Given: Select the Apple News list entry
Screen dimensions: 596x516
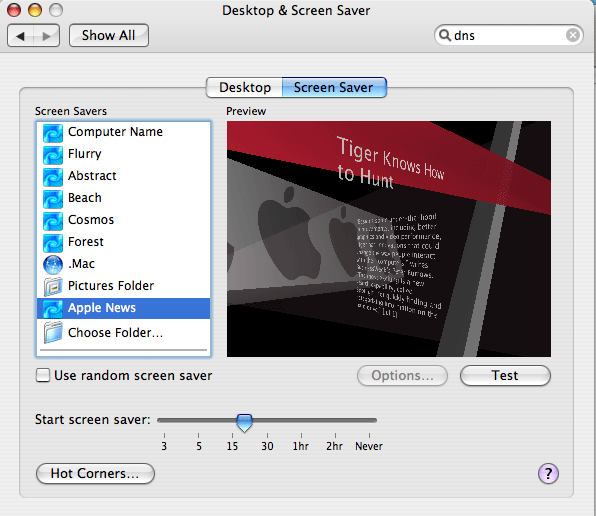Looking at the screenshot, I should coord(123,308).
